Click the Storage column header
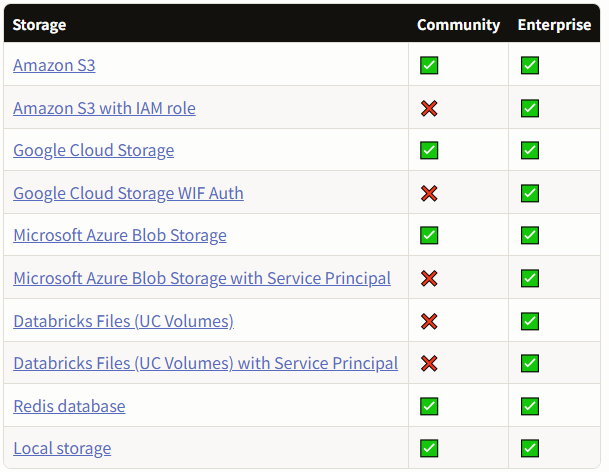 click(x=39, y=25)
